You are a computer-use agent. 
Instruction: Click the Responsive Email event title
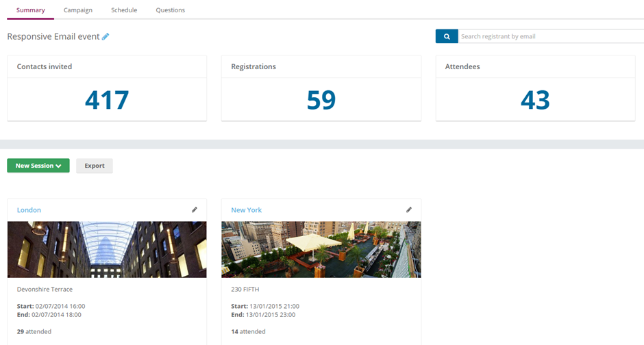tap(53, 36)
